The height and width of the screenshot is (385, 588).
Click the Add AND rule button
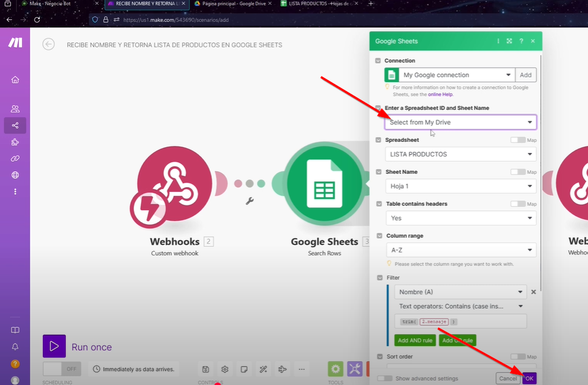(415, 340)
